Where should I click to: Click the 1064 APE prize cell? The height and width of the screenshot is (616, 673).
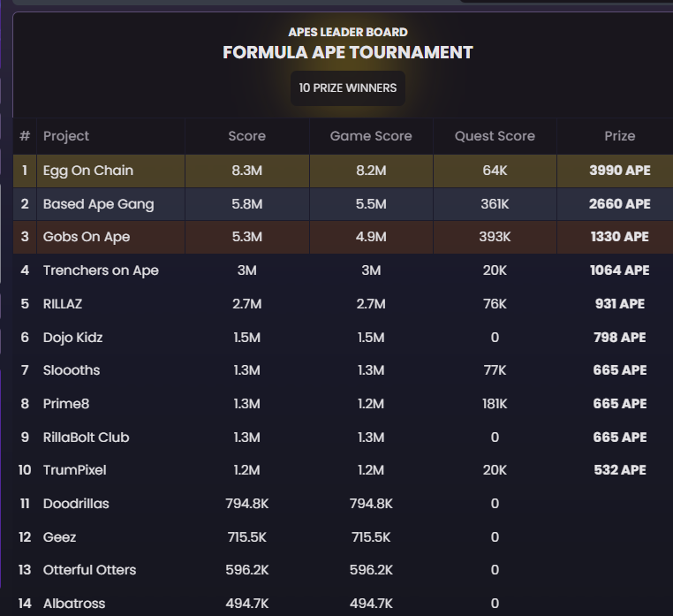(x=620, y=270)
